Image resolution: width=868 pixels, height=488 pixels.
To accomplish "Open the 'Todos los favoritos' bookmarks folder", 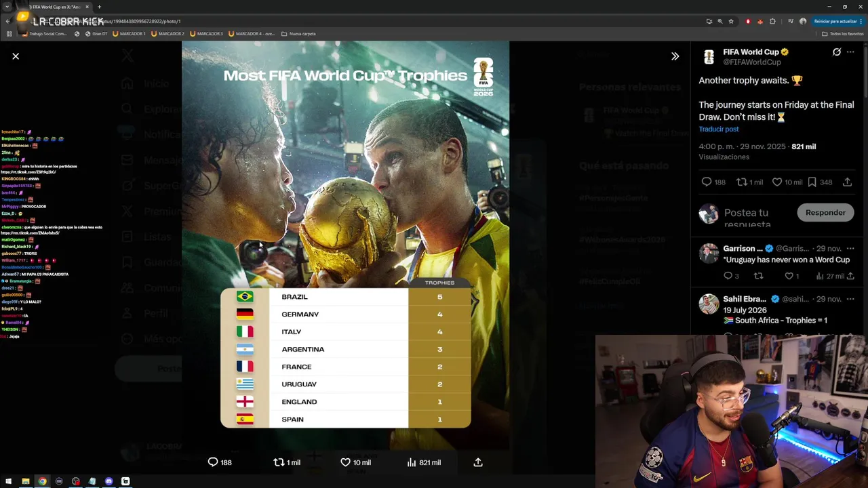I will [x=843, y=34].
